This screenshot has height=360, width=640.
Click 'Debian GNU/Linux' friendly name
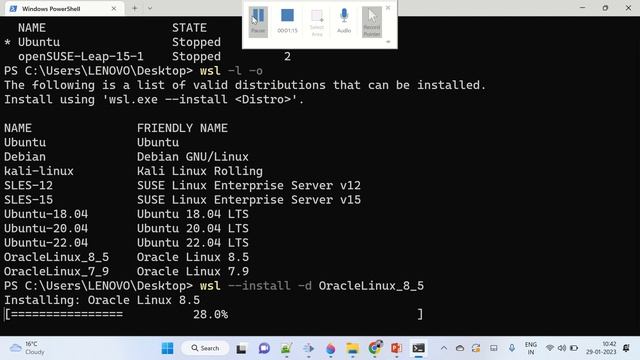coord(193,157)
